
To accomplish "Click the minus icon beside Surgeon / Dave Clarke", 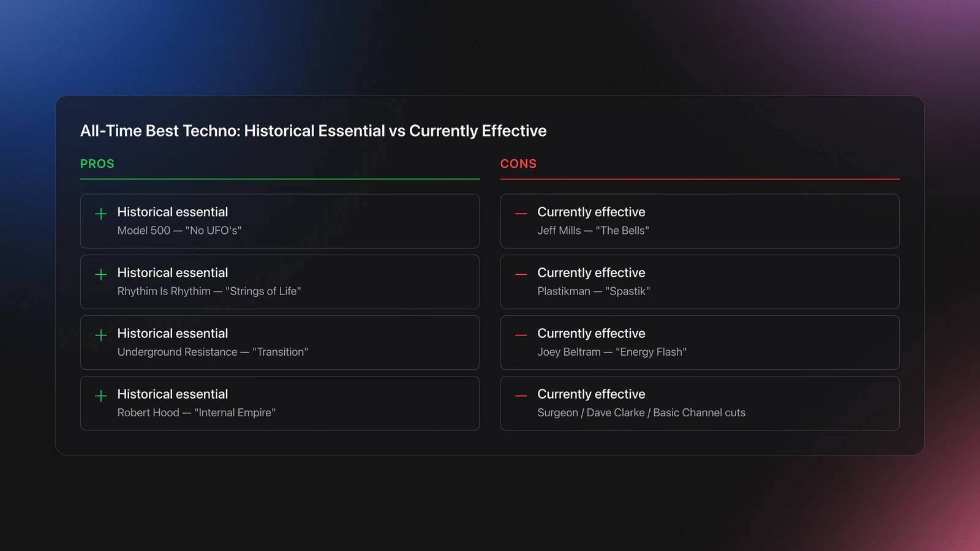I will click(x=521, y=395).
